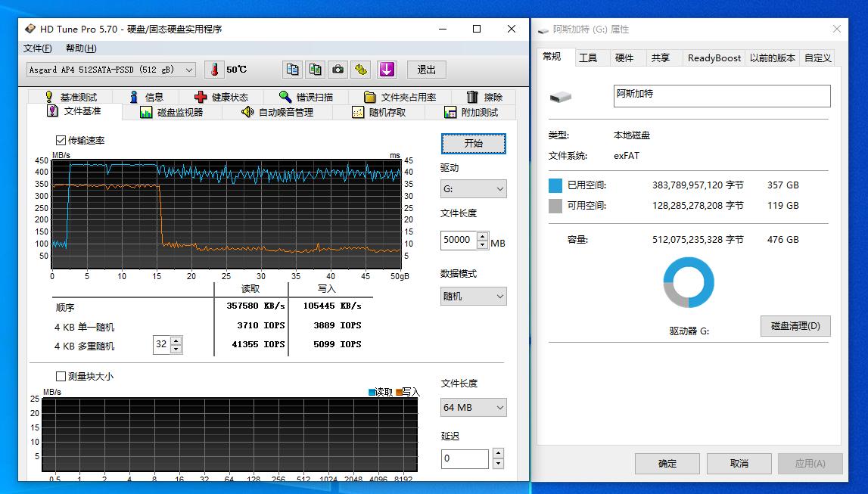Screen dimensions: 868x494
Task: Click the camera screenshot icon in toolbar
Action: point(338,70)
